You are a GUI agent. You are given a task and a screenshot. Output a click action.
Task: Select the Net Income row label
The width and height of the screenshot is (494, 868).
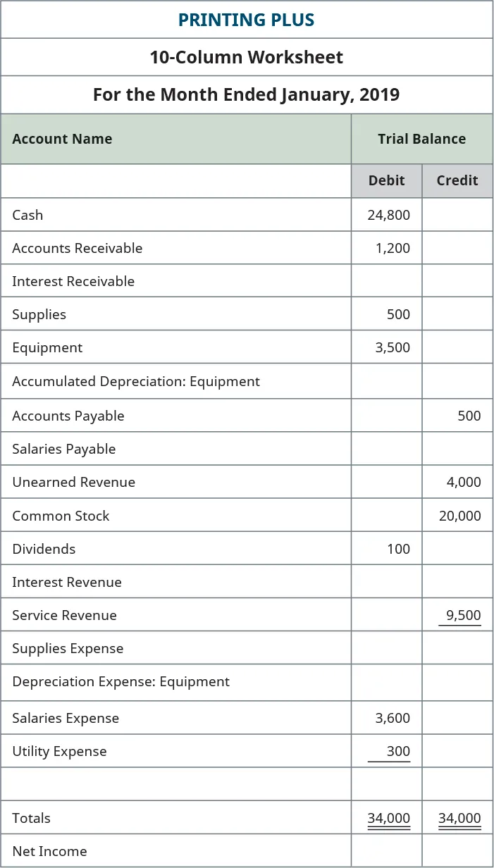[49, 851]
